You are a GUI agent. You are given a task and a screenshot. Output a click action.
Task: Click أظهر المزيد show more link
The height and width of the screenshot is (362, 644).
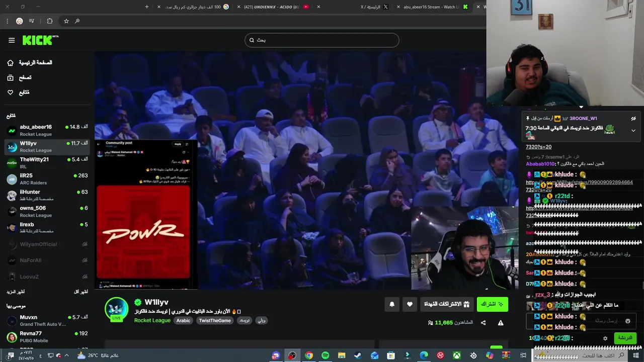(16, 292)
